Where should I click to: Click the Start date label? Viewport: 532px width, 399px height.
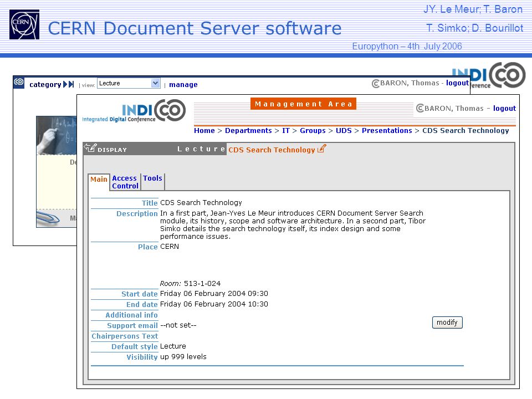coord(140,294)
